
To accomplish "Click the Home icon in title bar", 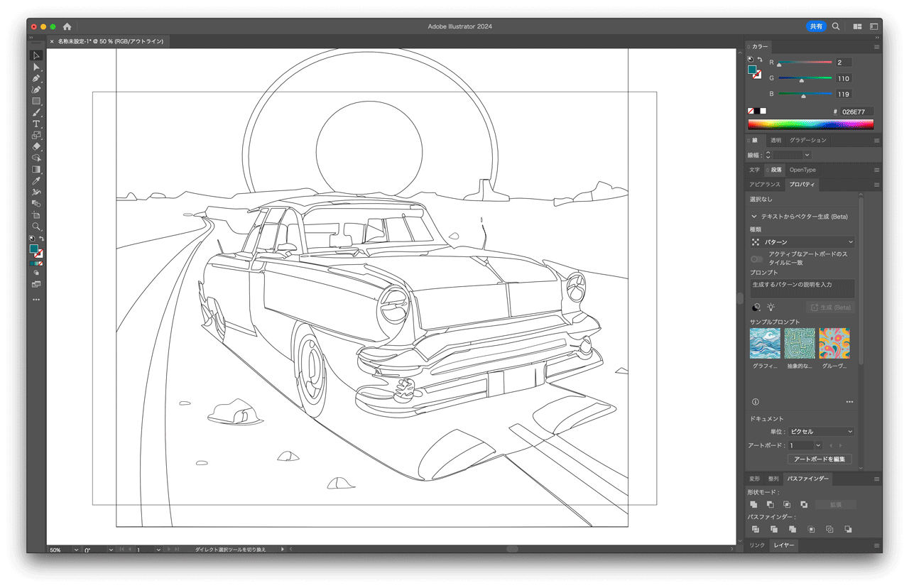I will click(67, 26).
